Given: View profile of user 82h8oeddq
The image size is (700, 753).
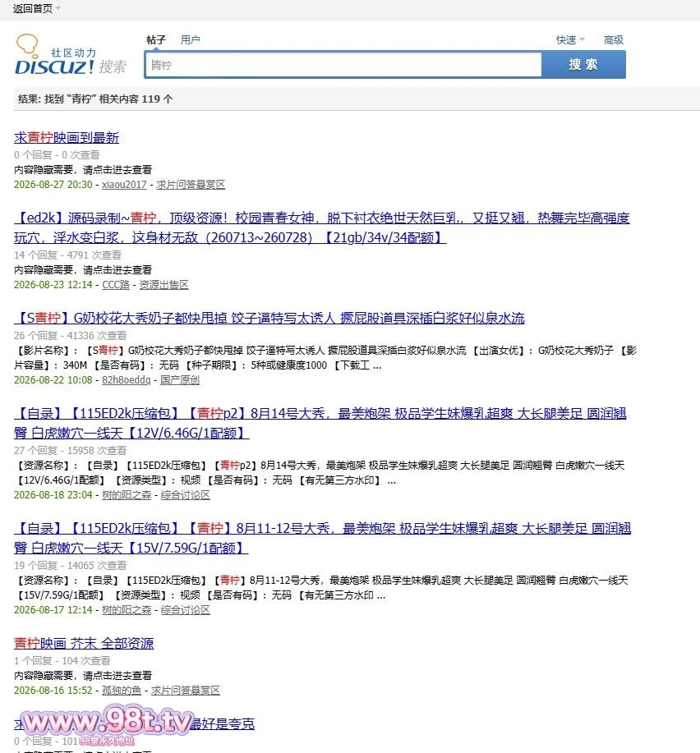Looking at the screenshot, I should click(x=126, y=380).
